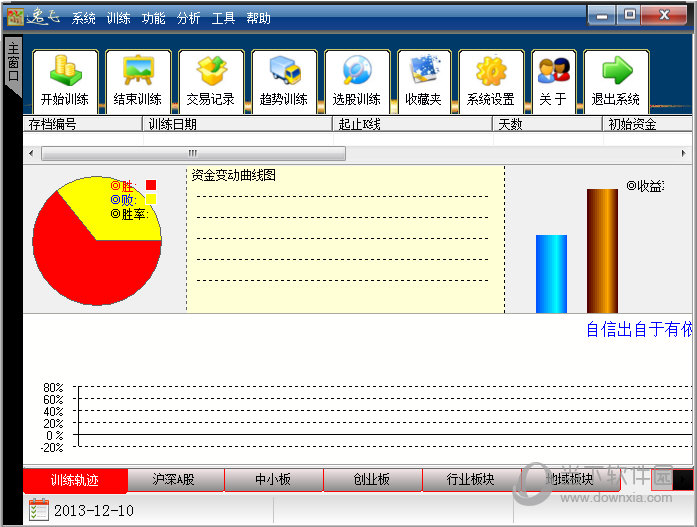This screenshot has height=527, width=697.
Task: Open the 分析 menu
Action: click(188, 18)
